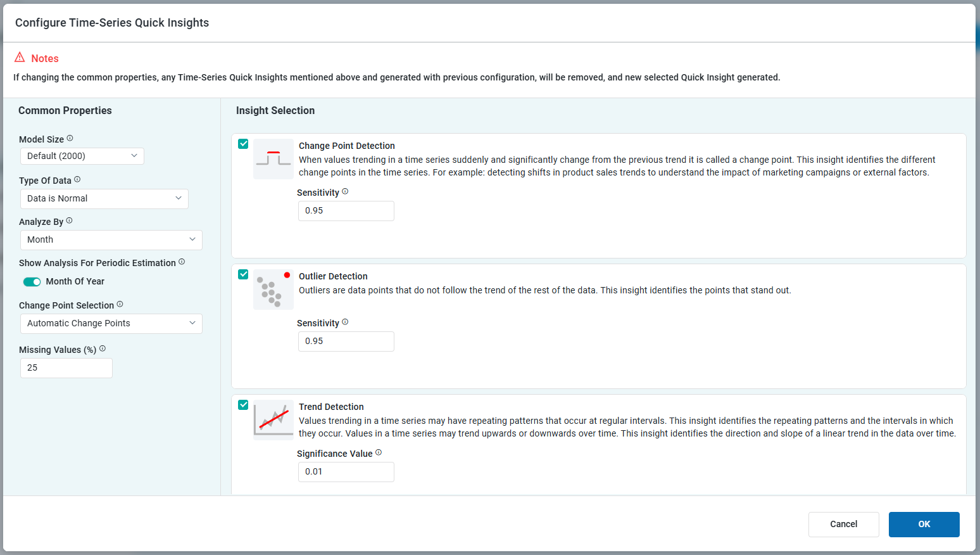The image size is (980, 555).
Task: Uncheck the Trend Detection checkbox
Action: (243, 405)
